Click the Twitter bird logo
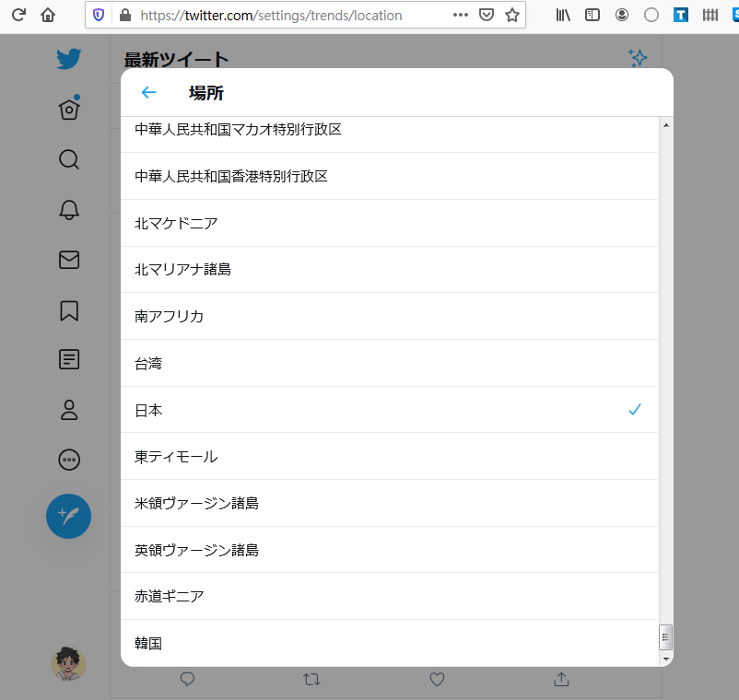The image size is (739, 700). pyautogui.click(x=69, y=59)
